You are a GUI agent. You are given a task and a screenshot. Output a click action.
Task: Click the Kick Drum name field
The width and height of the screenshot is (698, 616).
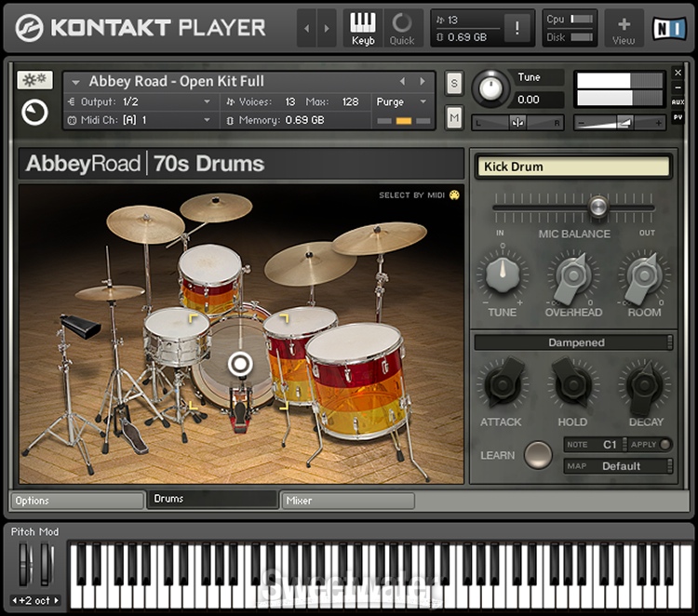pos(573,167)
